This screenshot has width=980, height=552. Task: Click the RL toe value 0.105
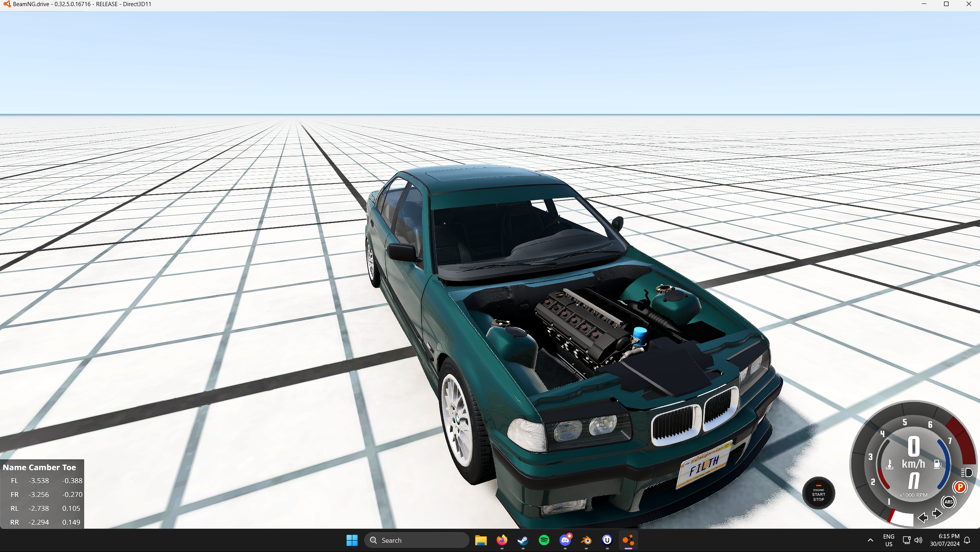(71, 508)
